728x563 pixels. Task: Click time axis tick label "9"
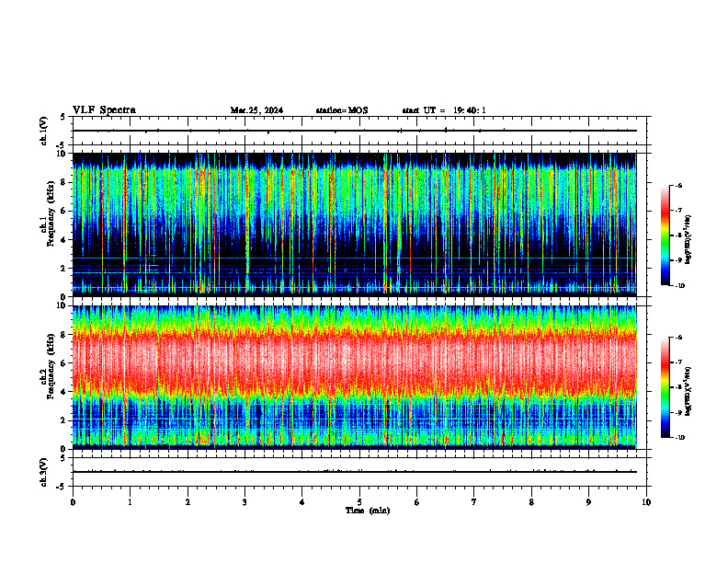click(588, 502)
